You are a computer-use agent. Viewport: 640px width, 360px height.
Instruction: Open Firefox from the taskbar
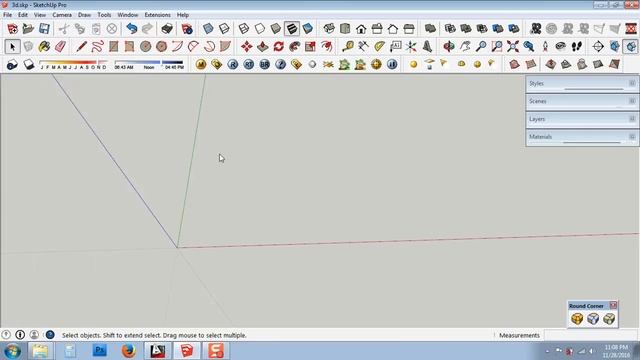click(x=128, y=351)
